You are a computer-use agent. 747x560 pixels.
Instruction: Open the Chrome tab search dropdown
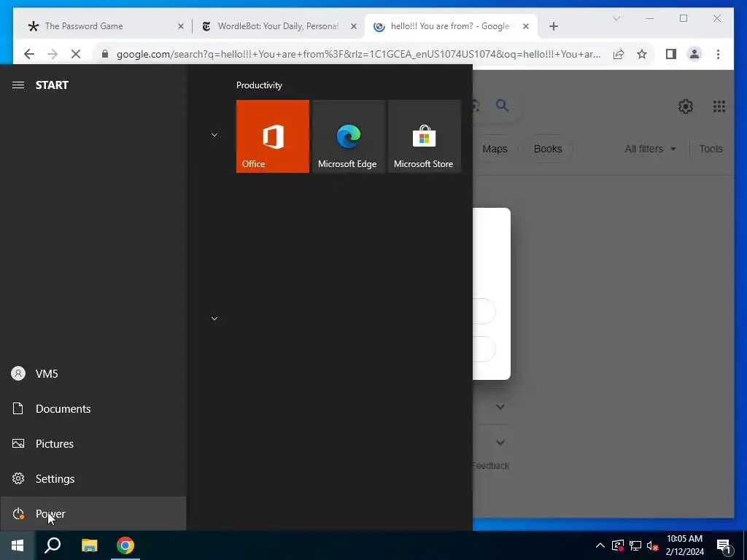[x=616, y=18]
